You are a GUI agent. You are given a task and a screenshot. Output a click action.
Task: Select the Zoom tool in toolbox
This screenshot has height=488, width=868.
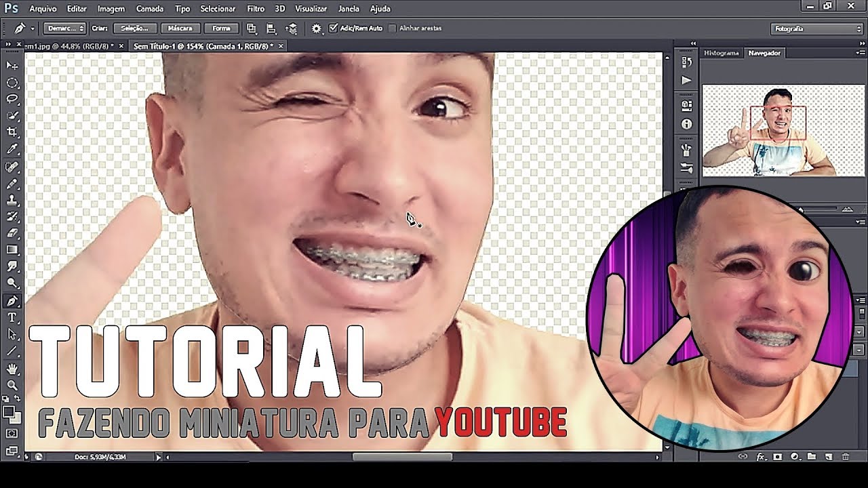pyautogui.click(x=12, y=385)
